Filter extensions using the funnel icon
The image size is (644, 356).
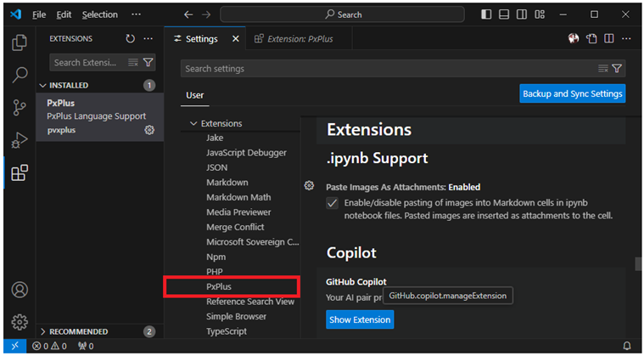click(x=148, y=63)
